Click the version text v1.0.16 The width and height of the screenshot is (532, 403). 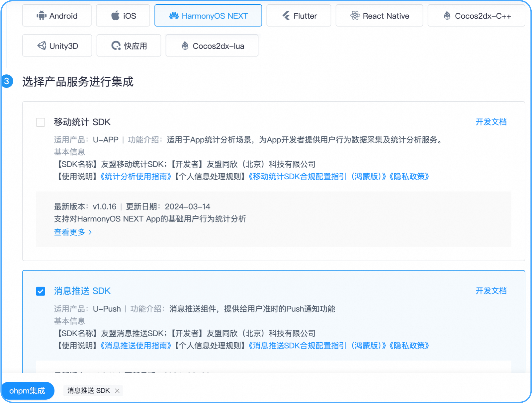tap(105, 207)
